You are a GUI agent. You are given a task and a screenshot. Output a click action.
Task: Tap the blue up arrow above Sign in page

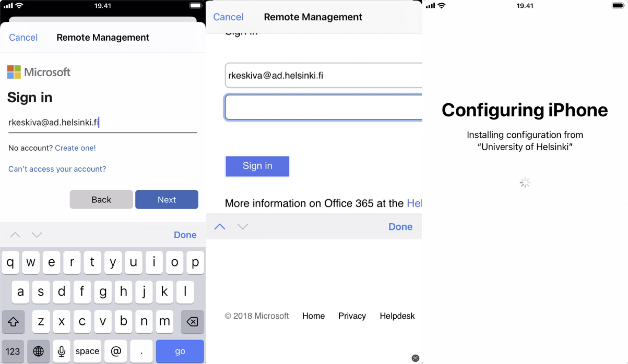[x=220, y=227]
